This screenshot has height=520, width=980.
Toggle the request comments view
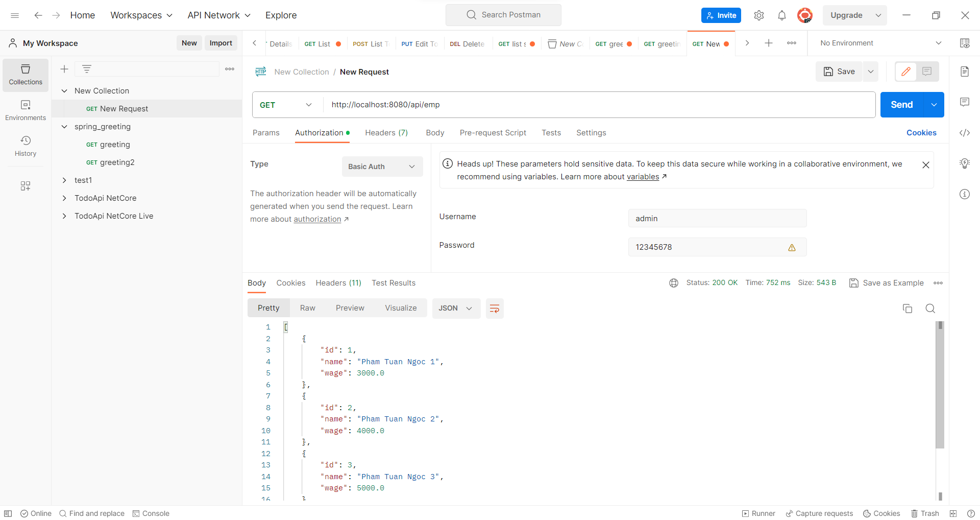[927, 72]
